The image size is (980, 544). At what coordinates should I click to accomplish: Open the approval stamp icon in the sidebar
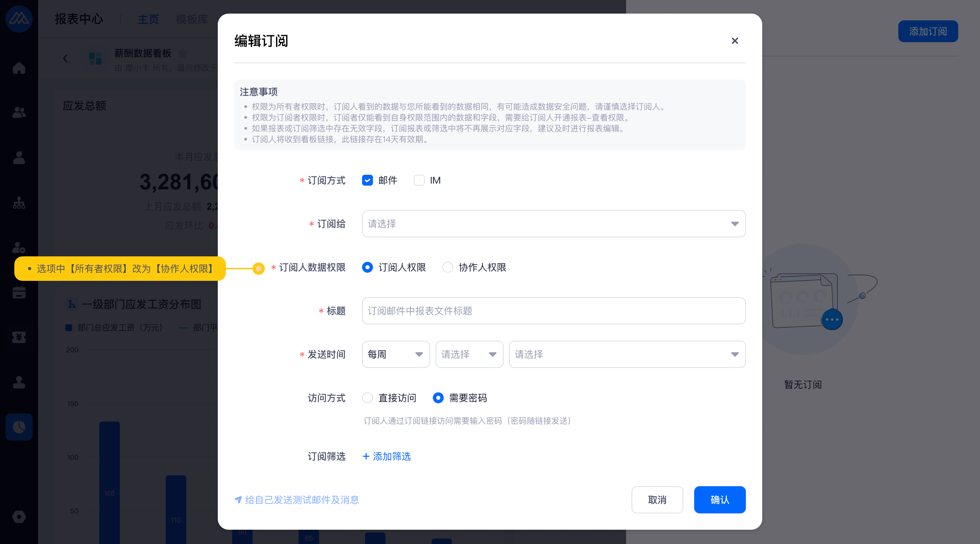coord(19,382)
